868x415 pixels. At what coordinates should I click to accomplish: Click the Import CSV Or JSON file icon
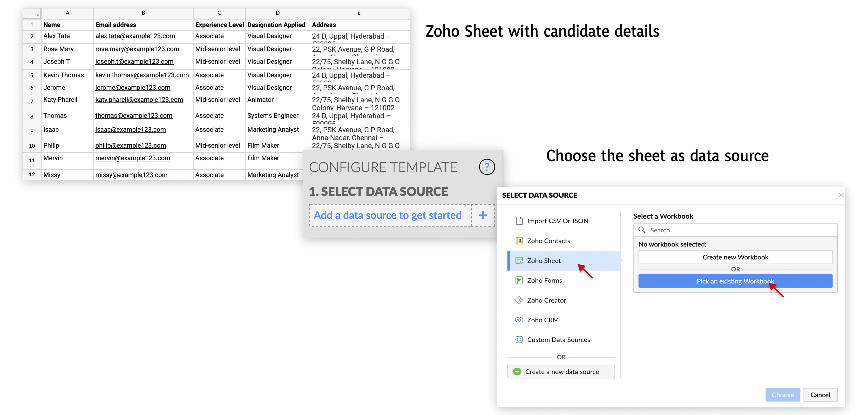519,221
